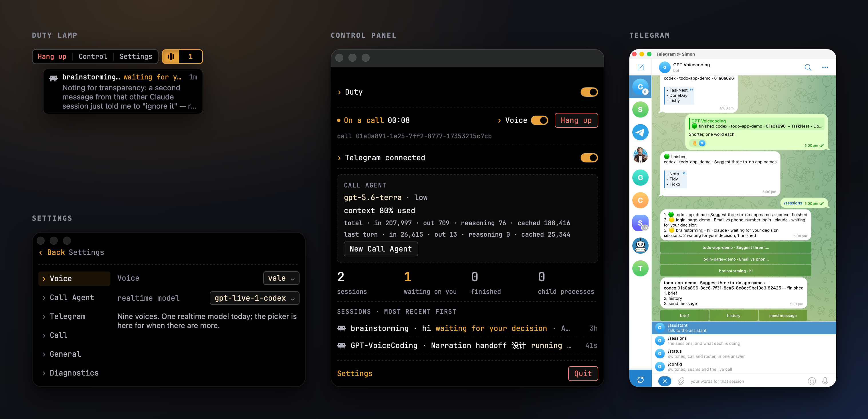Expand the Voice chevron next to call timer
The width and height of the screenshot is (868, 419).
click(x=499, y=121)
